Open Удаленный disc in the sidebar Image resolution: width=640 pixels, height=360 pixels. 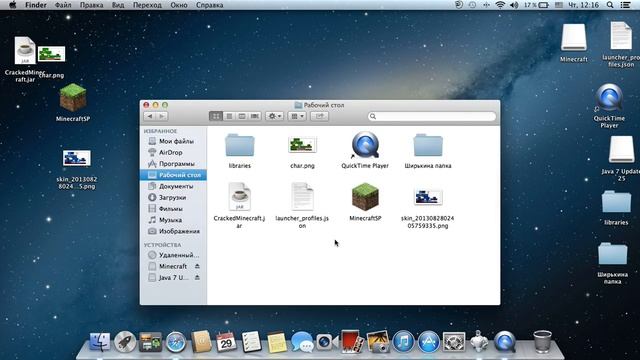click(173, 255)
